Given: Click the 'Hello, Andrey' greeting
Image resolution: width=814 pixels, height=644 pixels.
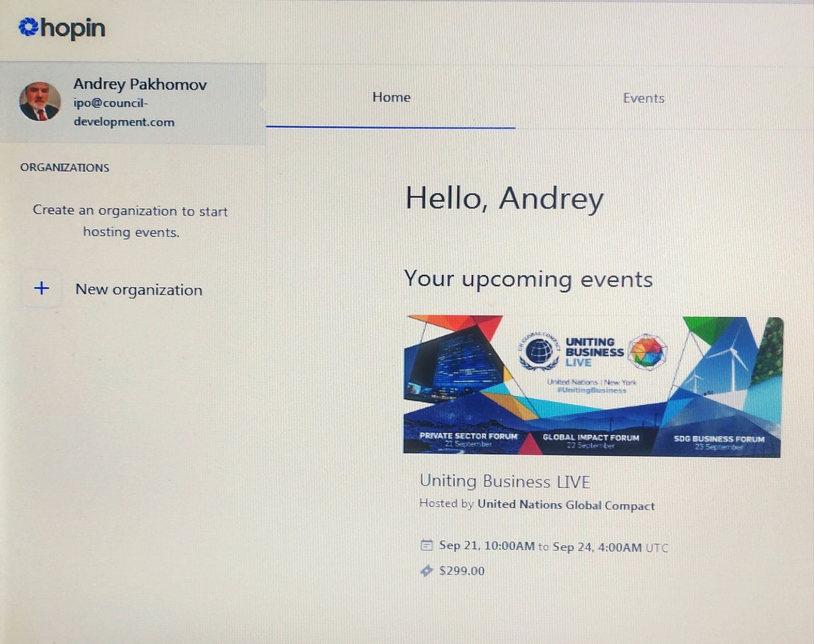Looking at the screenshot, I should click(x=505, y=198).
